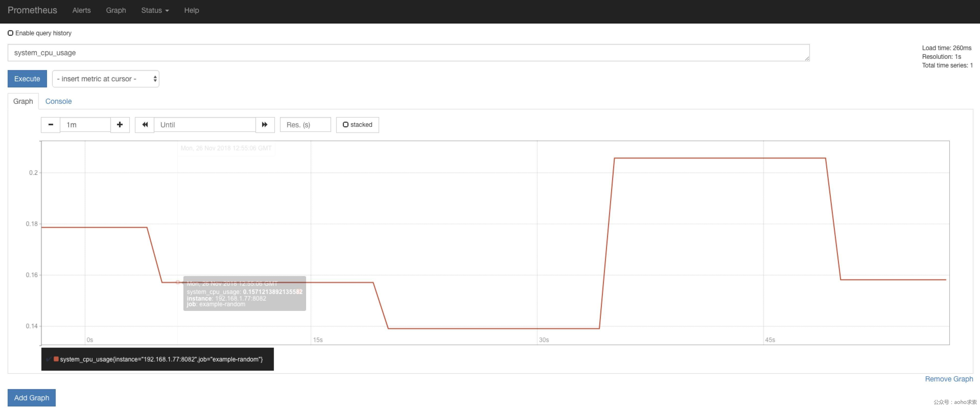Click the query expression input field
Viewport: 980px width, 408px height.
[x=408, y=53]
